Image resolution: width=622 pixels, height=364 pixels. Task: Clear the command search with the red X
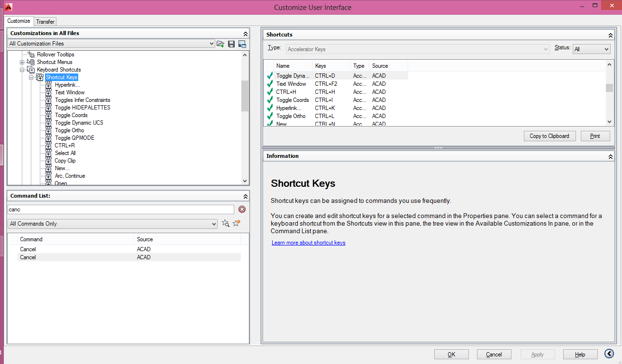(x=242, y=209)
